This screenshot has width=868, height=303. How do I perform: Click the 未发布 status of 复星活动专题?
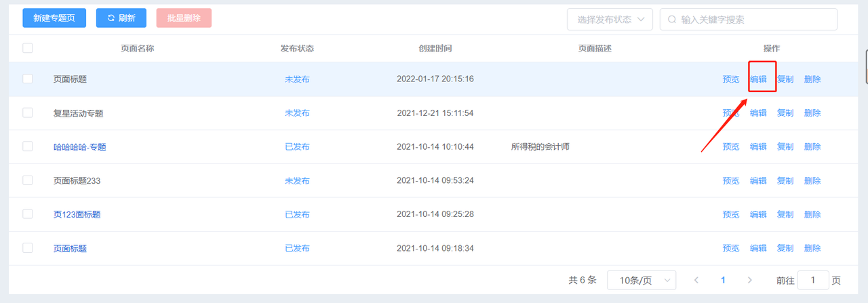tap(297, 113)
